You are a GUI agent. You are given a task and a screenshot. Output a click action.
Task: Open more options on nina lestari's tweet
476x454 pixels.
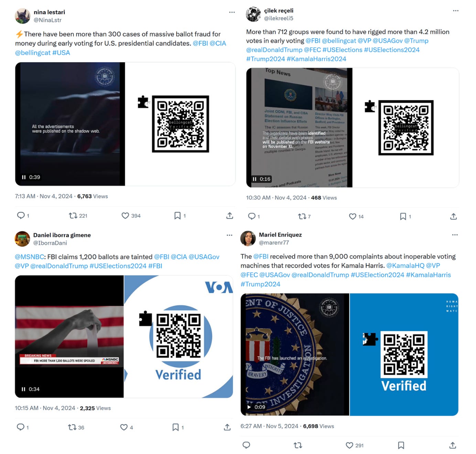(232, 12)
